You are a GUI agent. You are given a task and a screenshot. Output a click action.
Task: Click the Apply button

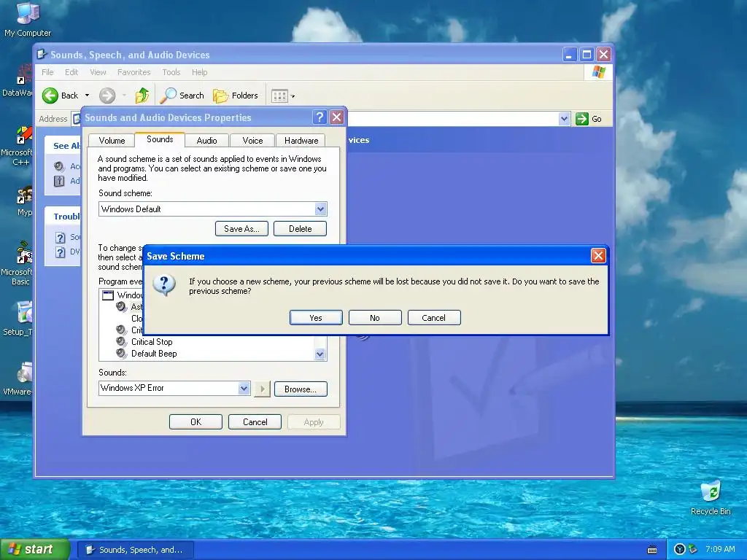[314, 422]
